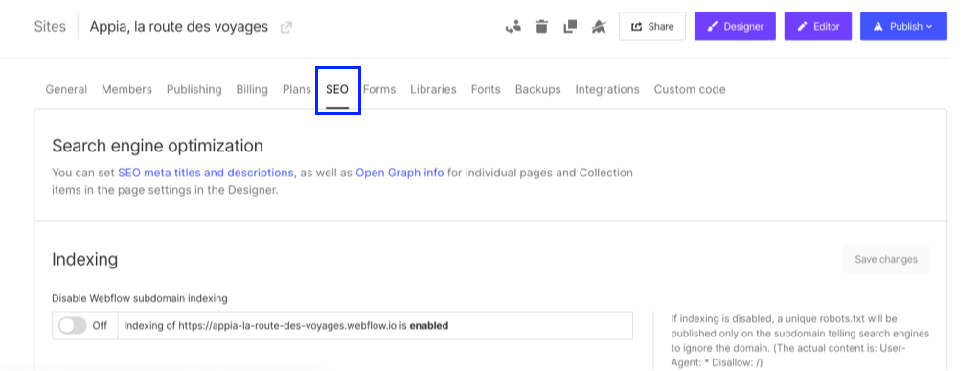The height and width of the screenshot is (371, 980).
Task: Open the Open Graph info link
Action: coord(400,173)
